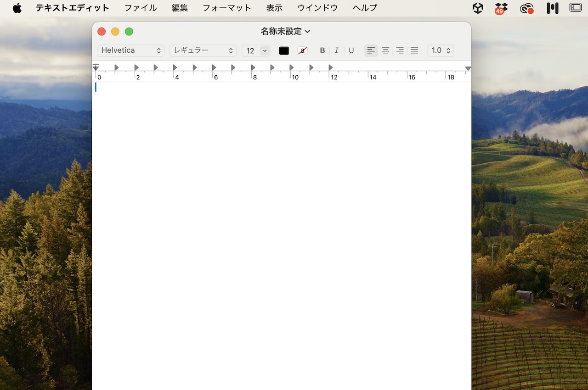The image size is (588, 390).
Task: Click the tab stop marker at ruler position 6
Action: pyautogui.click(x=214, y=67)
